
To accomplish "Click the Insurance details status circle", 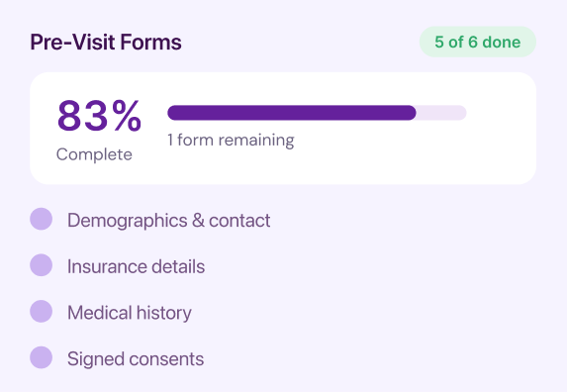I will pos(41,265).
